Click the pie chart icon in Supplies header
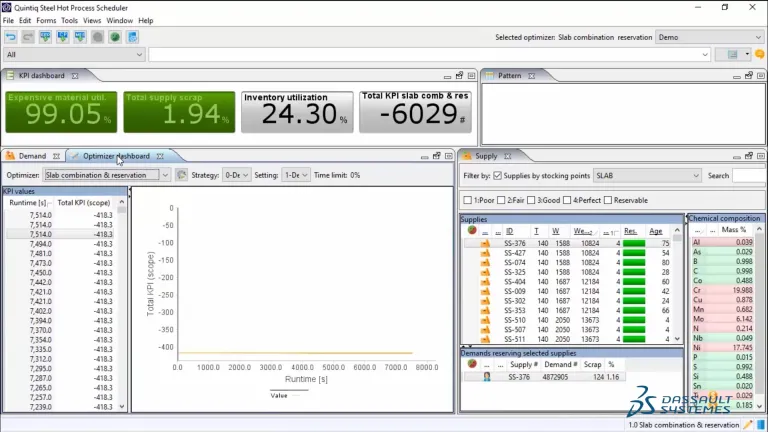The image size is (768, 432). (472, 230)
